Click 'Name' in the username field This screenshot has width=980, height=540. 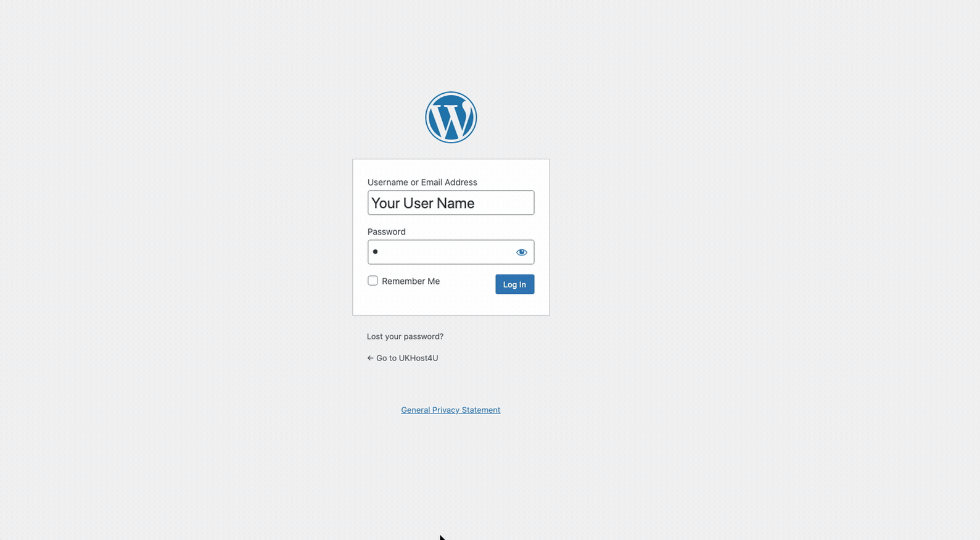click(456, 203)
